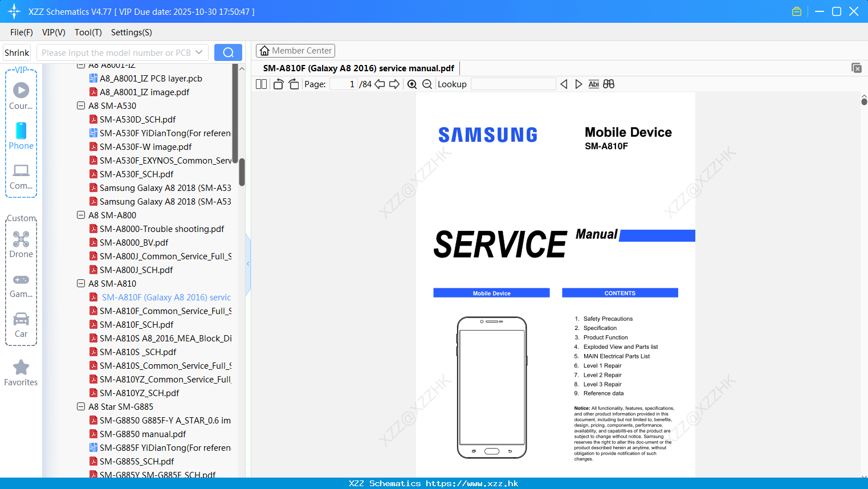Click the yellow VIP shop icon in title bar

[x=797, y=11]
